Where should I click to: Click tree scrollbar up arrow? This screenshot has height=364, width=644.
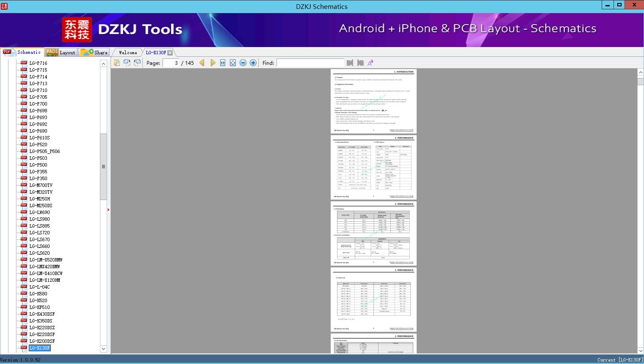(103, 64)
